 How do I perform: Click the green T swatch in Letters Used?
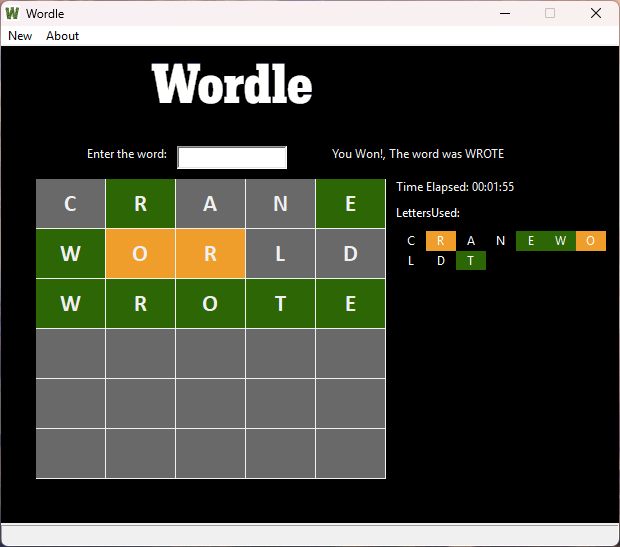(471, 261)
